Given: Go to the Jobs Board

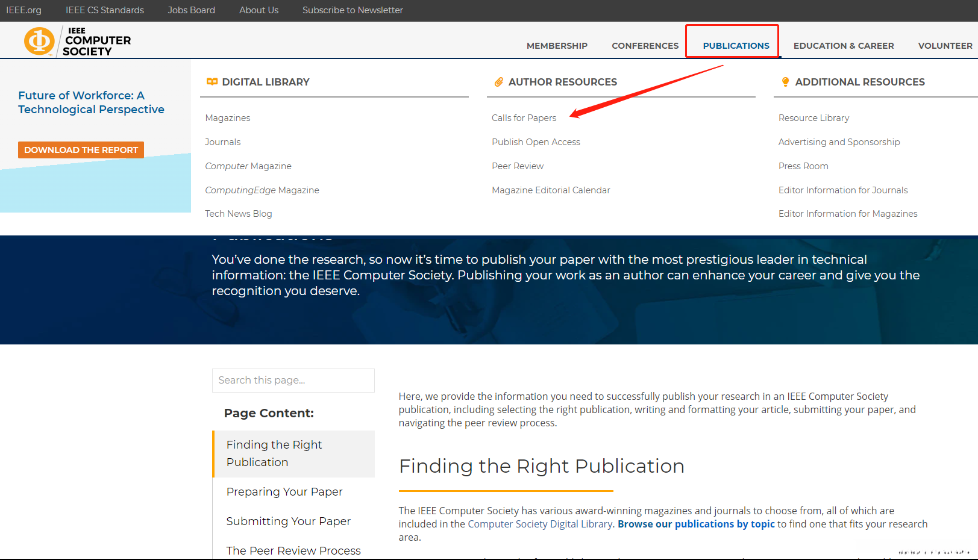Looking at the screenshot, I should 192,10.
